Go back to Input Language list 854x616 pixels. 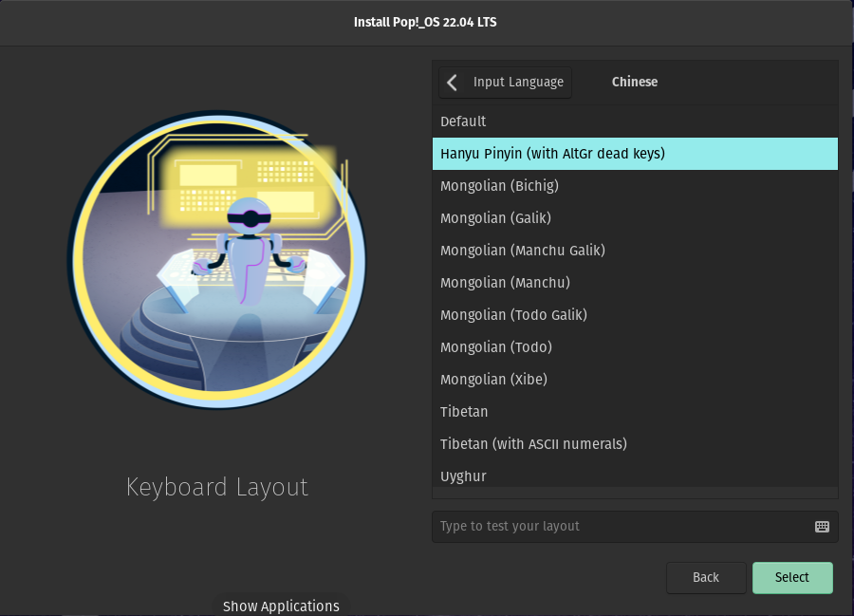click(x=505, y=83)
